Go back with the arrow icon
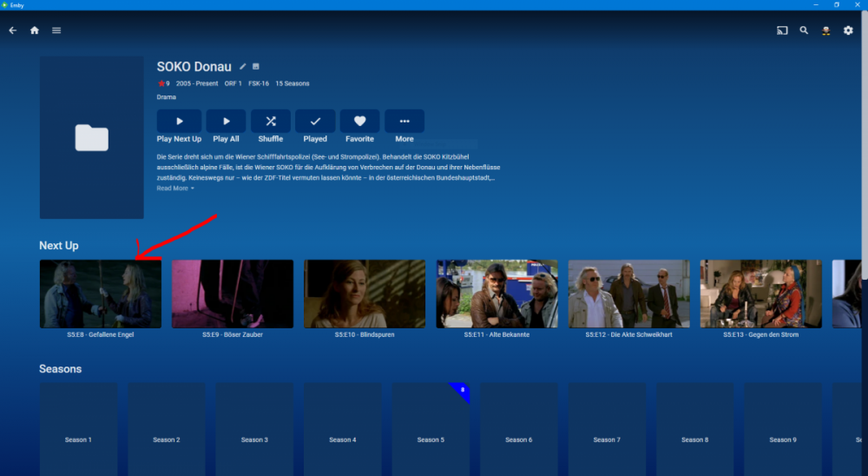 [13, 30]
